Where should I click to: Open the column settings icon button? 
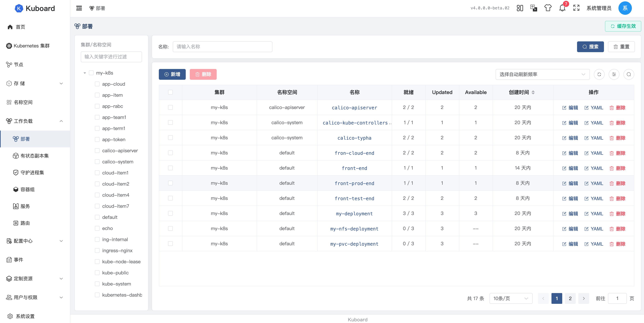tap(614, 75)
